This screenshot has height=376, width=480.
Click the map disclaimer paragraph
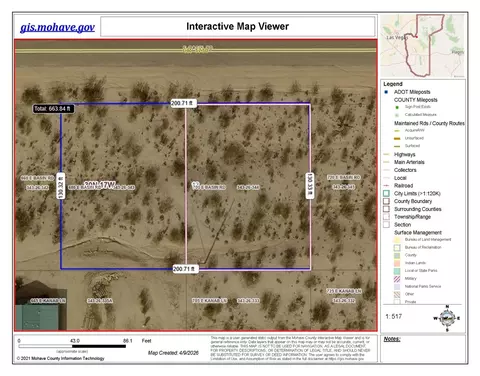pyautogui.click(x=290, y=348)
